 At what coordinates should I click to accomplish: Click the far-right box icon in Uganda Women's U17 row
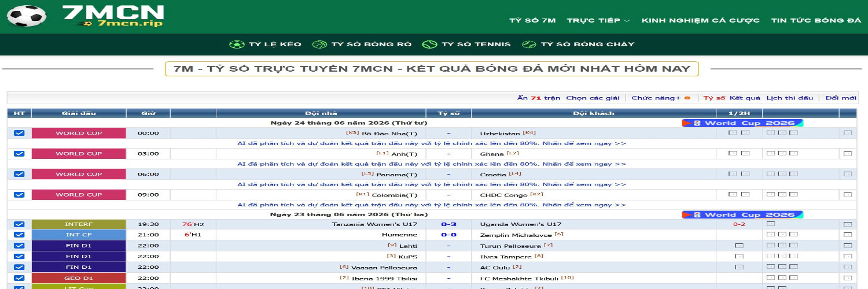point(848,224)
